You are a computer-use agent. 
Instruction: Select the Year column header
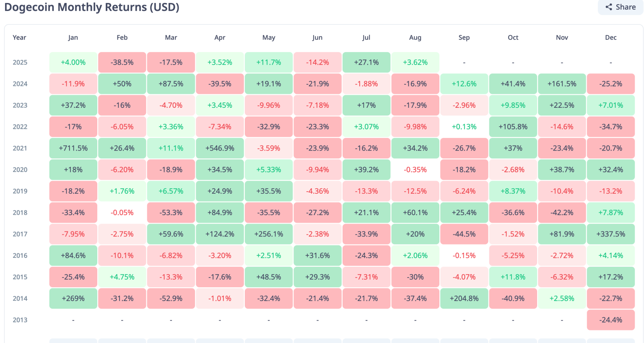click(x=19, y=37)
